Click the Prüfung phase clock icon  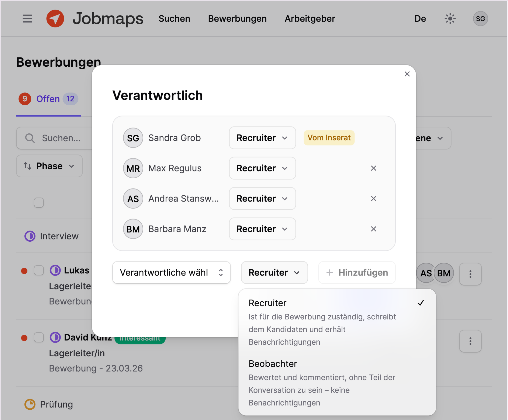(x=30, y=404)
